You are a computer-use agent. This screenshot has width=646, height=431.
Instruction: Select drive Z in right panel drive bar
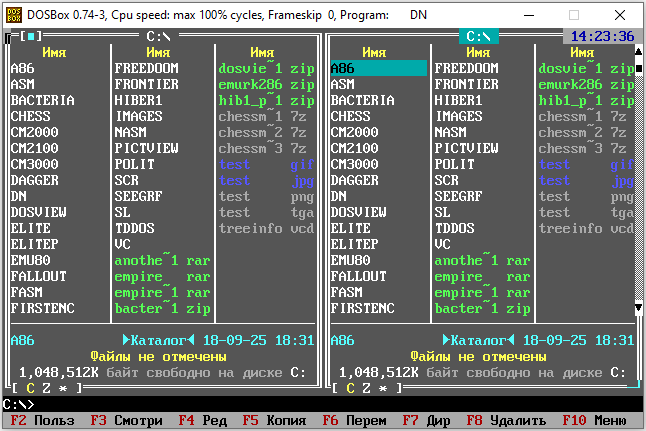pyautogui.click(x=366, y=388)
